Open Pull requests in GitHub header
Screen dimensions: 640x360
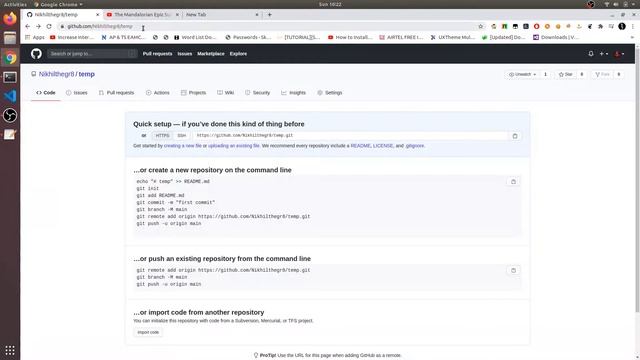pos(158,53)
